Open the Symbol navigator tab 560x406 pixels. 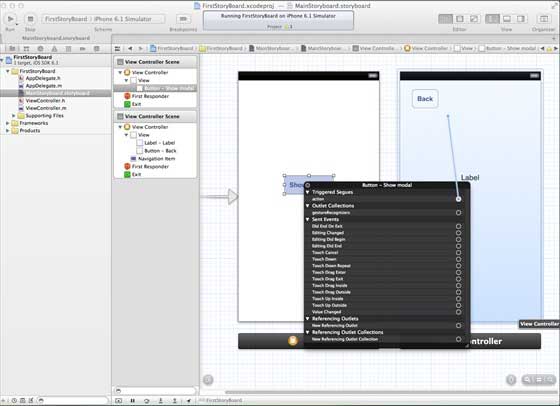tap(26, 49)
